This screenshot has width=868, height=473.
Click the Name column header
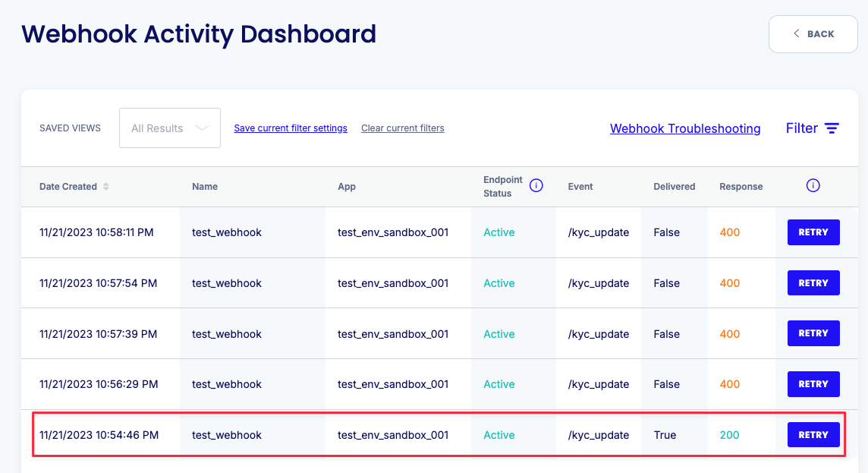[205, 187]
